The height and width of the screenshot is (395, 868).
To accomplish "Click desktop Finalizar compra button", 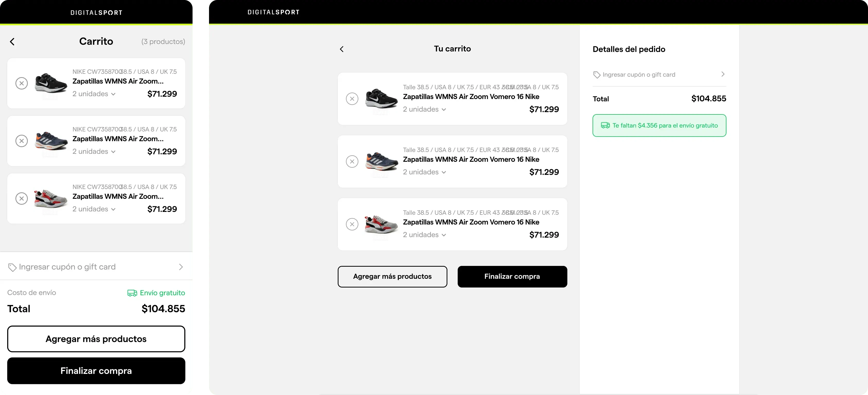I will (x=512, y=276).
